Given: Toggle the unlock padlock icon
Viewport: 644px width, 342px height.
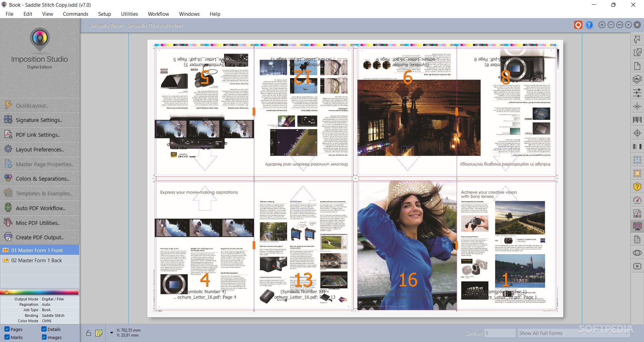Looking at the screenshot, I should click(89, 333).
